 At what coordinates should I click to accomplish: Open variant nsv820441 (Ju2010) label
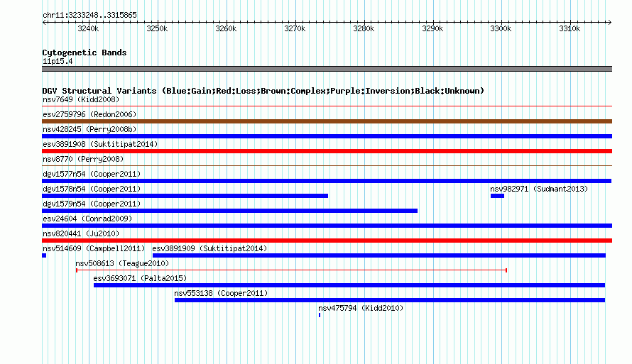tap(81, 233)
